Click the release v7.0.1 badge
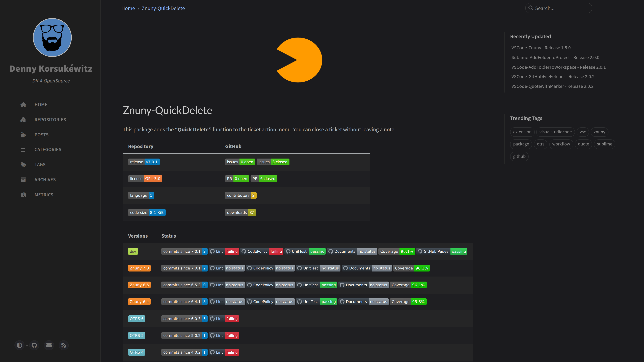Image resolution: width=644 pixels, height=362 pixels. 144,162
